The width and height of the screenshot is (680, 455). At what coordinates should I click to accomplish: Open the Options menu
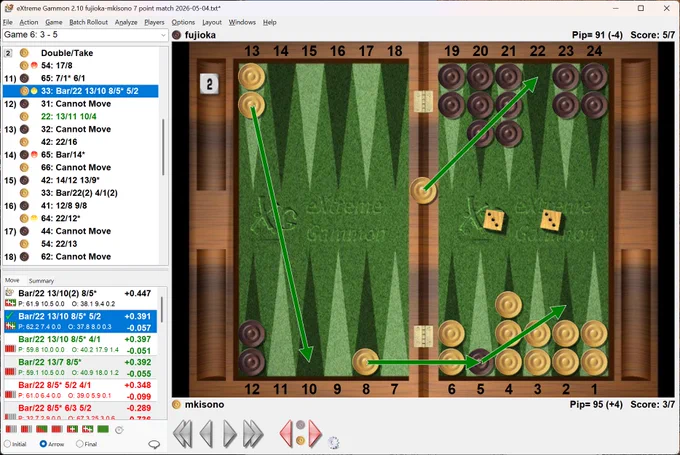click(x=183, y=22)
